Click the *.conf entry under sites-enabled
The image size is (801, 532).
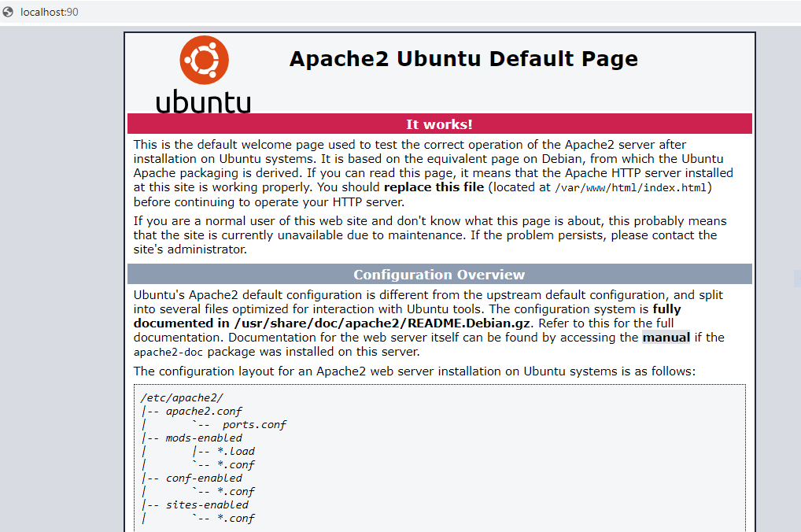tap(236, 518)
